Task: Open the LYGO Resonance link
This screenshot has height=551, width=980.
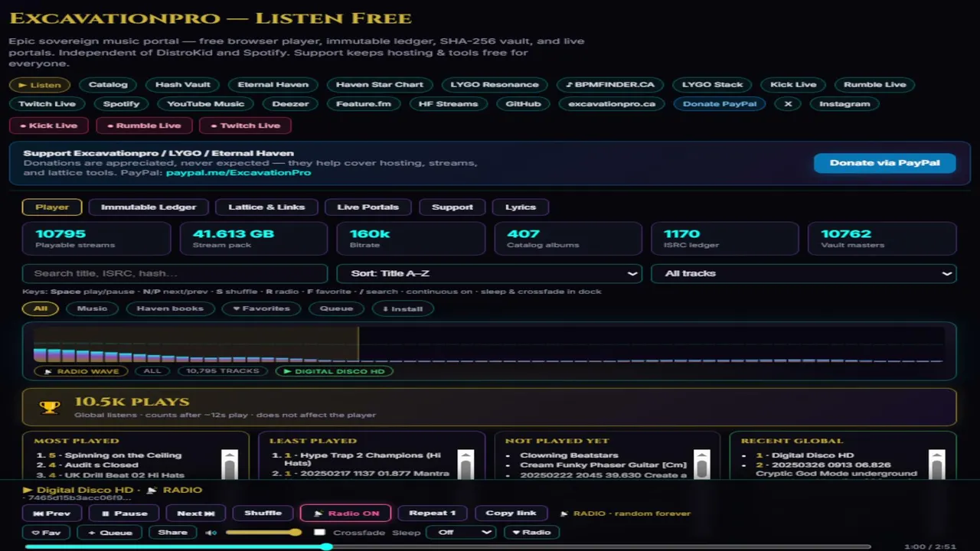Action: click(495, 85)
